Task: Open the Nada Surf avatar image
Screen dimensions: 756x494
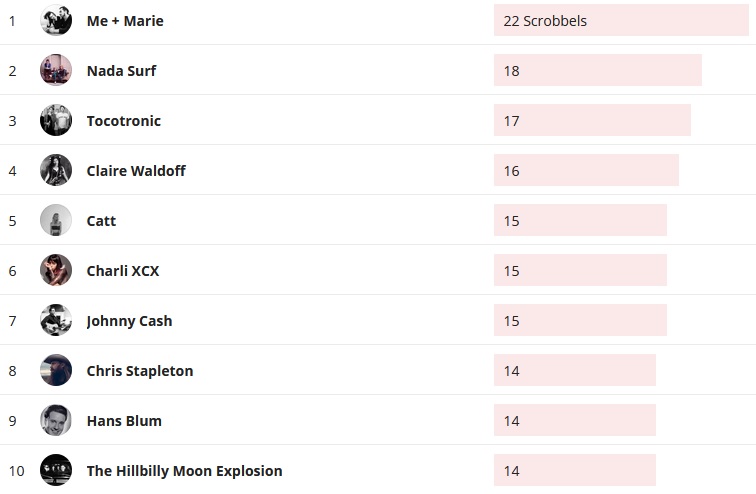Action: coord(56,70)
